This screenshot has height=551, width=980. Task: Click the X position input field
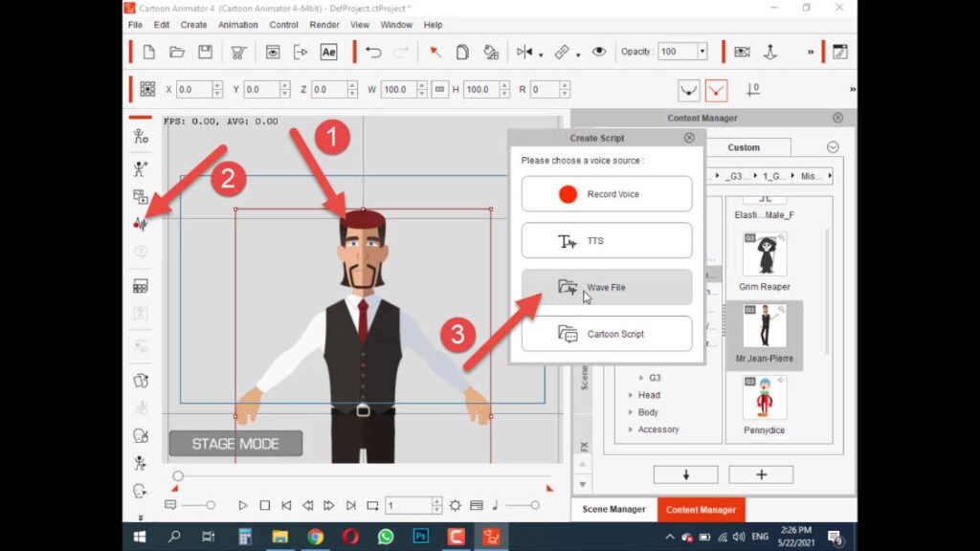[193, 89]
